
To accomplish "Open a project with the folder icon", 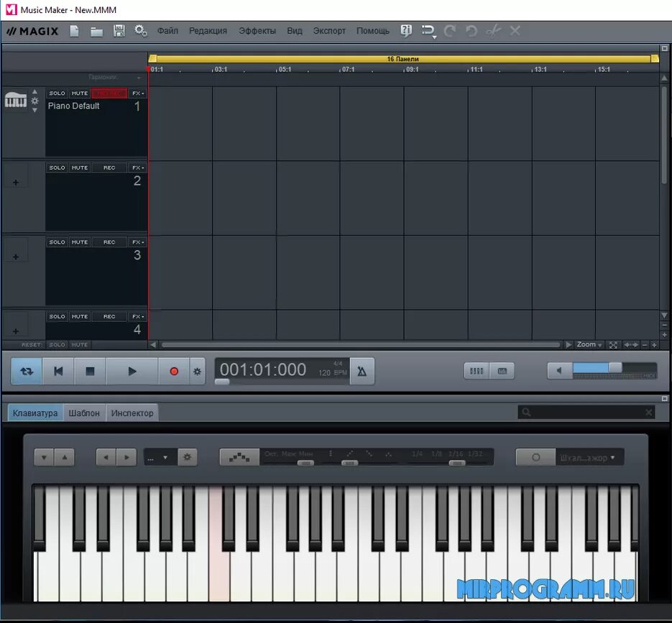I will pyautogui.click(x=96, y=32).
